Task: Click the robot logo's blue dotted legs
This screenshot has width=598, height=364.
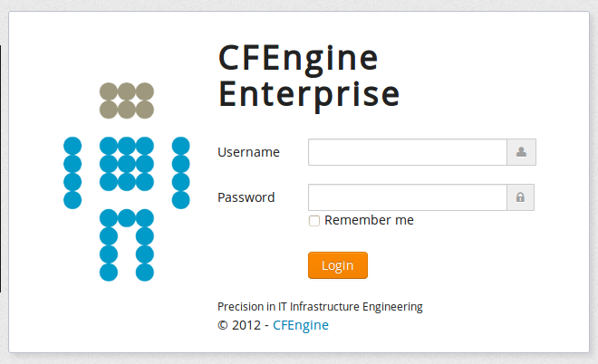Action: click(127, 245)
